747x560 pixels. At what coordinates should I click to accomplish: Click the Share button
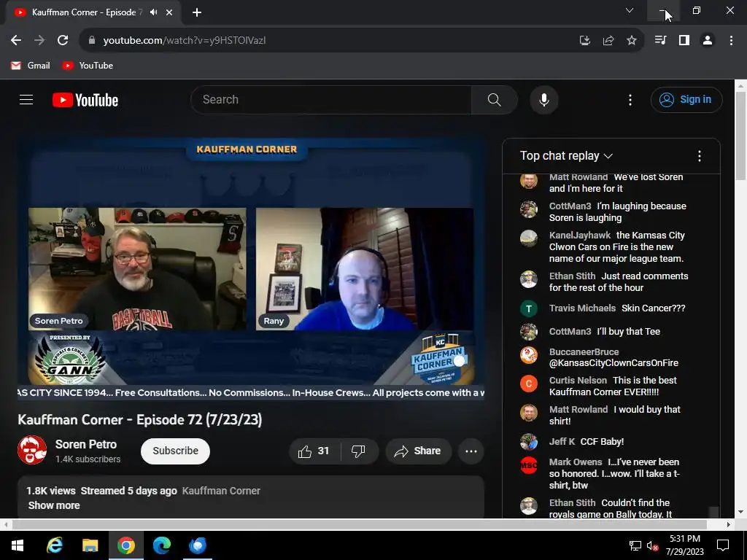(418, 451)
